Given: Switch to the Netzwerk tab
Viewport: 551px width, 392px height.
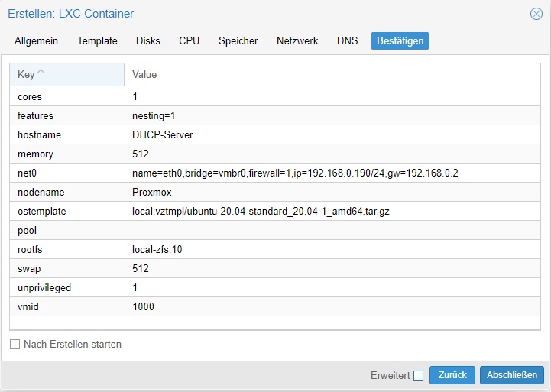Looking at the screenshot, I should (x=297, y=40).
